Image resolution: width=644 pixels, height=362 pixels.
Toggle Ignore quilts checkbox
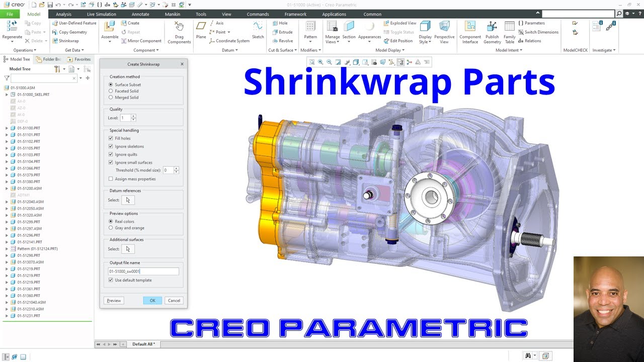point(111,154)
